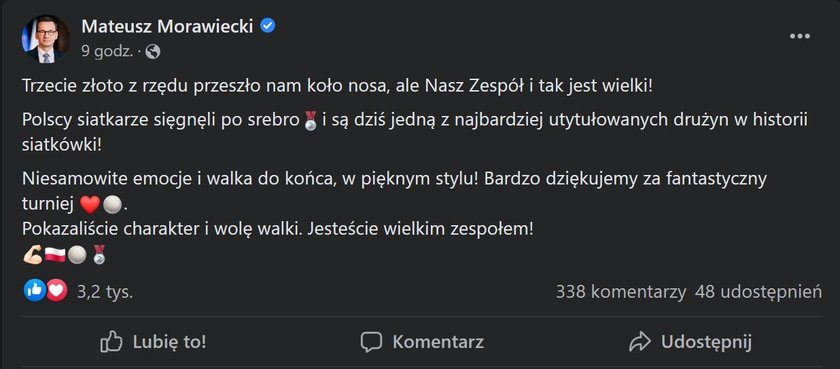View the 338 komentarzy

click(621, 292)
